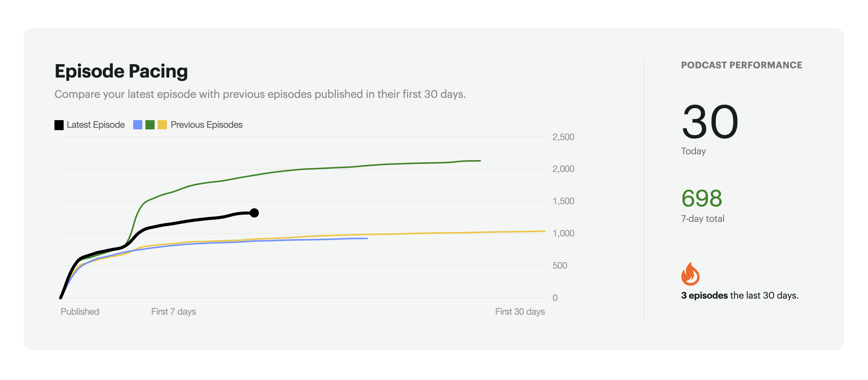Click the Episode Pacing heading
The image size is (868, 380).
pyautogui.click(x=121, y=71)
